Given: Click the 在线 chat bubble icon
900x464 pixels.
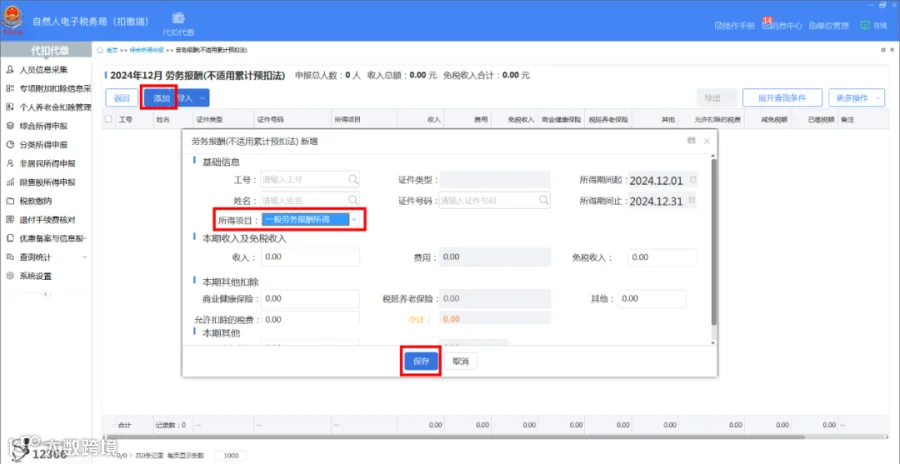Looking at the screenshot, I should pos(865,25).
